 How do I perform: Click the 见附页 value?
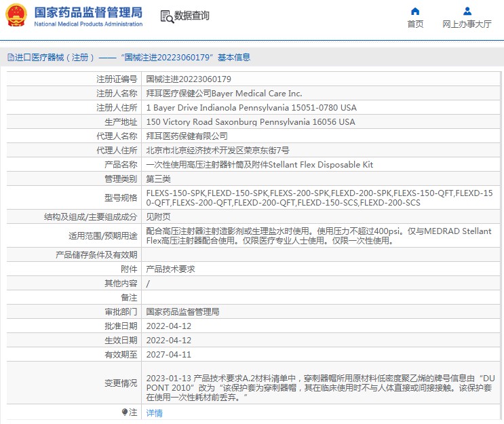[x=159, y=216]
